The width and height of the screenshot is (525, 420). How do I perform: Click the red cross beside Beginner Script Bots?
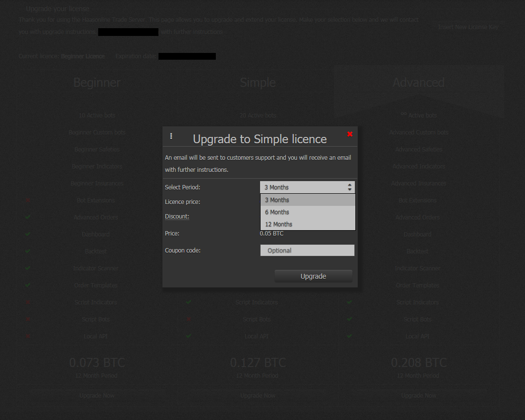[28, 319]
